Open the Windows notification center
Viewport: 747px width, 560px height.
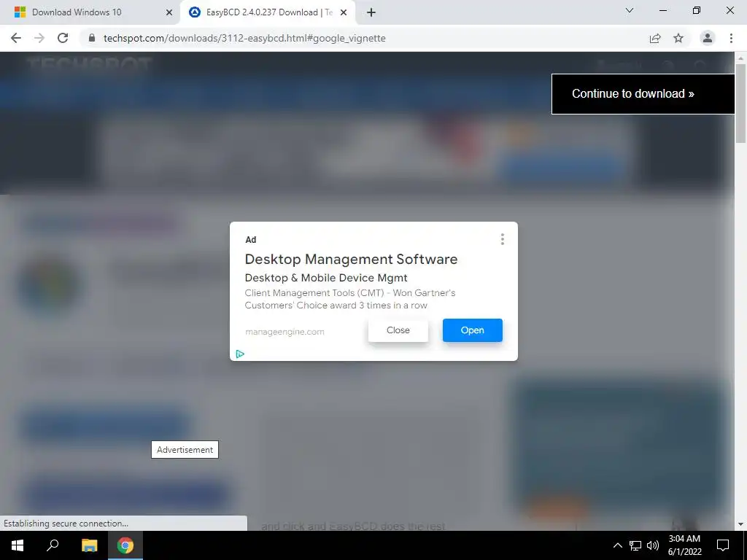[723, 545]
